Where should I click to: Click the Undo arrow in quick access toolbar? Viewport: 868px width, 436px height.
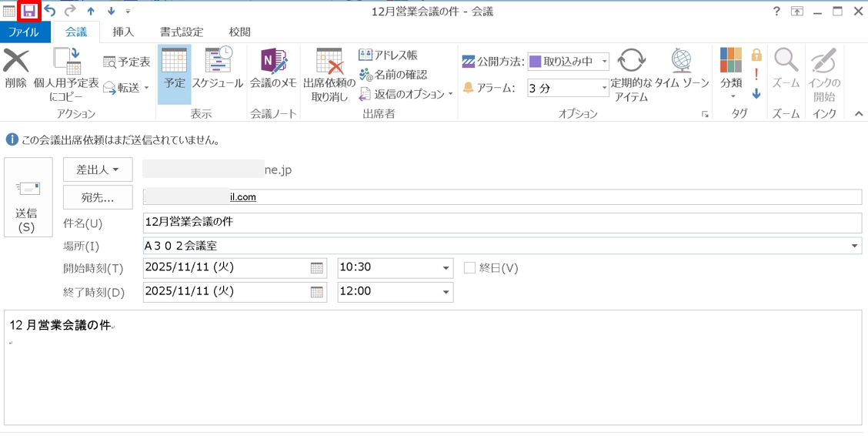[x=50, y=11]
